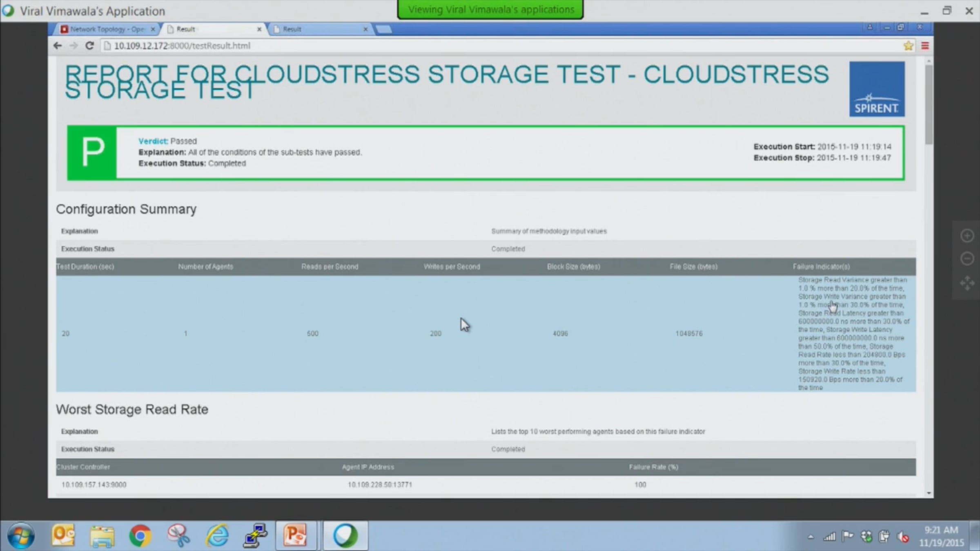Click the '500' reads per second value
The image size is (980, 551).
click(312, 333)
